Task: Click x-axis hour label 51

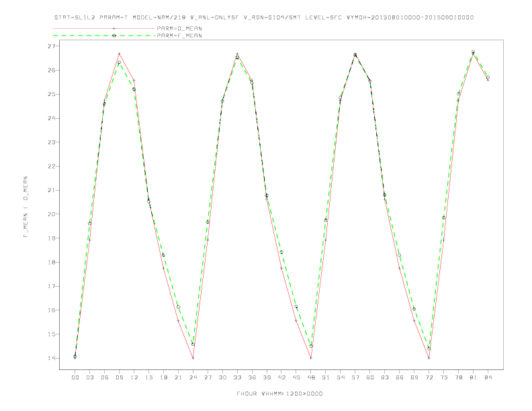Action: coord(326,377)
